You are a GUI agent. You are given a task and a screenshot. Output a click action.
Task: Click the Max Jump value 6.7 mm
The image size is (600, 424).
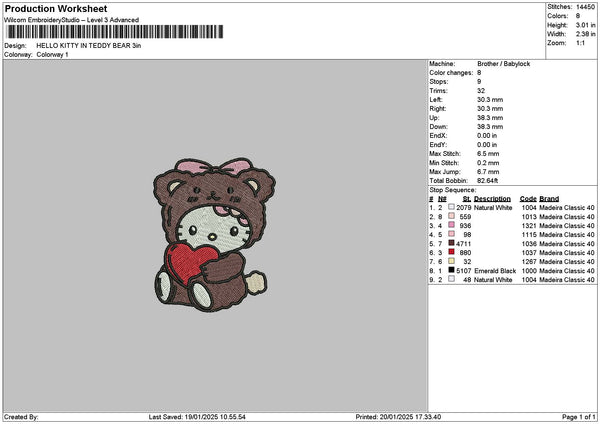pos(488,172)
